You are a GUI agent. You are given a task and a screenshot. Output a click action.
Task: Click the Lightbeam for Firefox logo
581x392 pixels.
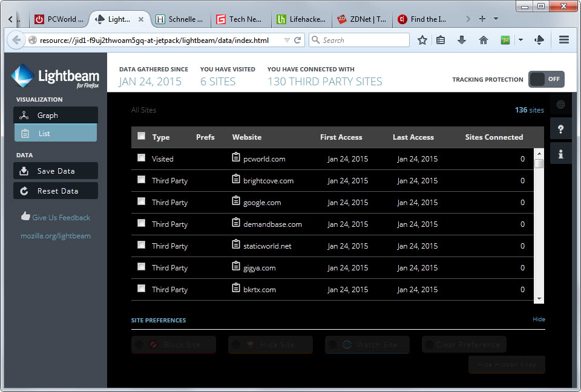56,76
